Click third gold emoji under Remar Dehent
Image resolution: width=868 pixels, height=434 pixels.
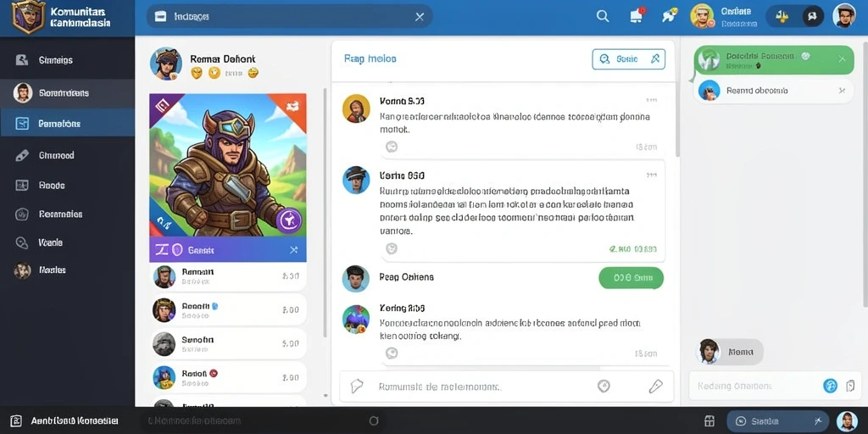tap(253, 73)
